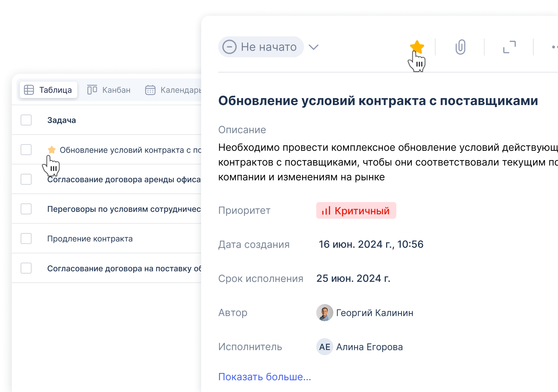
Task: Switch to the Календарь view tab
Action: point(173,90)
